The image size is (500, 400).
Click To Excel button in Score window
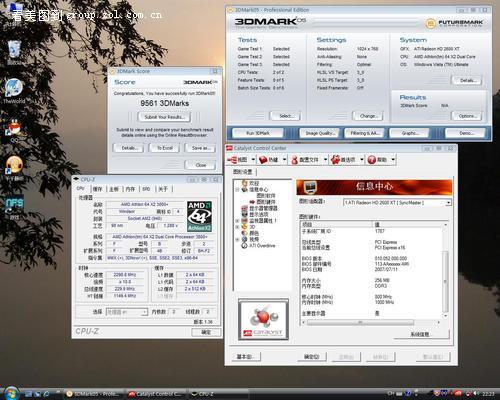click(165, 148)
